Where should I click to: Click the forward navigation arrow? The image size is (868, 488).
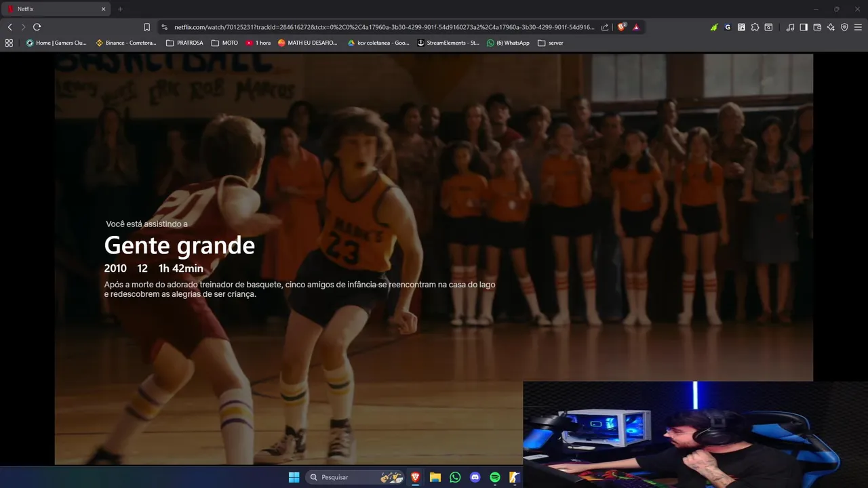point(23,27)
